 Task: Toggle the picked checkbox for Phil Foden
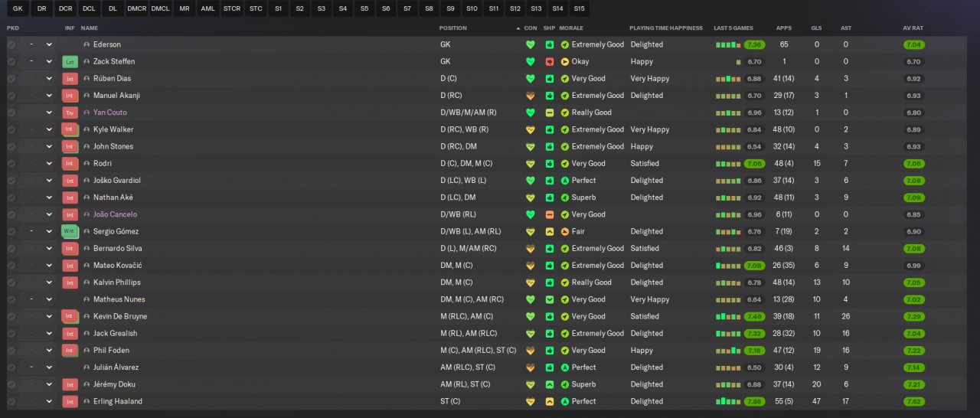(11, 351)
